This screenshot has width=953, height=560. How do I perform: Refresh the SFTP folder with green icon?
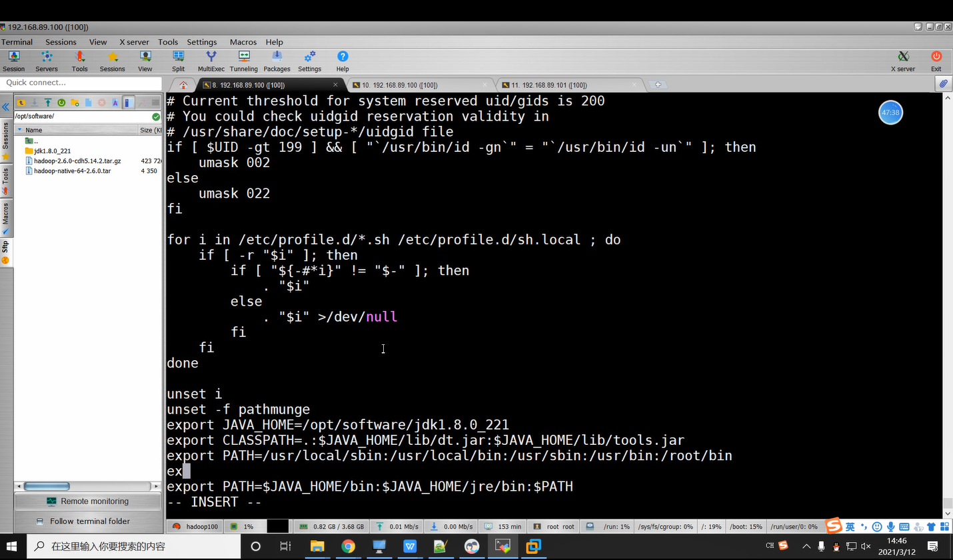point(61,103)
